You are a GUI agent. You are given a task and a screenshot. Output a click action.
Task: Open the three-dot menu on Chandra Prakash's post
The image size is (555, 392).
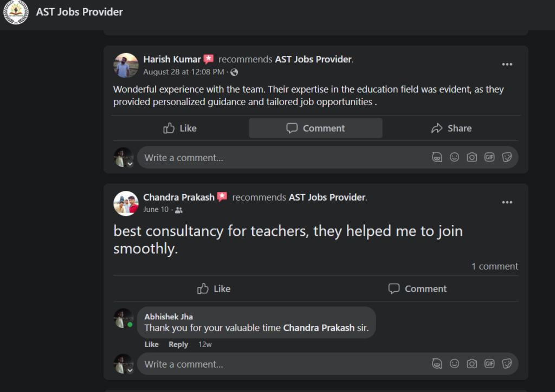click(507, 203)
